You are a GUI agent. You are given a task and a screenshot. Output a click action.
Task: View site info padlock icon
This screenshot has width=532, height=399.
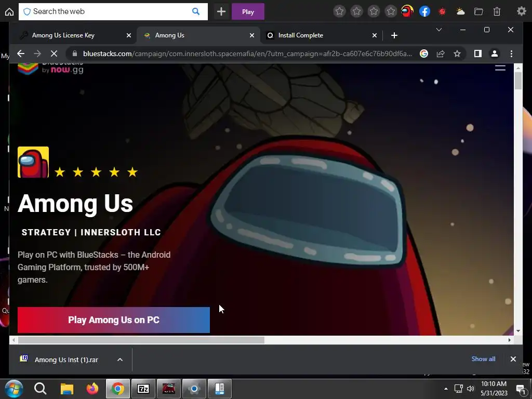75,54
